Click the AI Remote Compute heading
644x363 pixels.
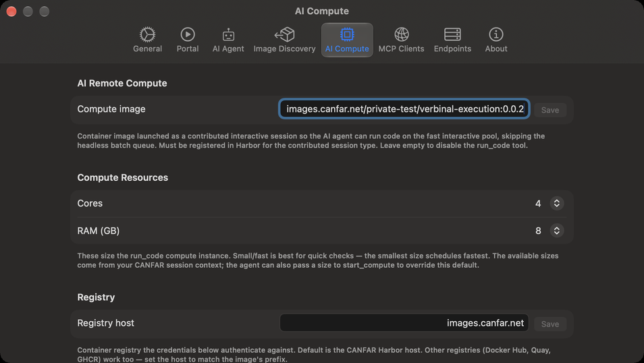point(122,84)
